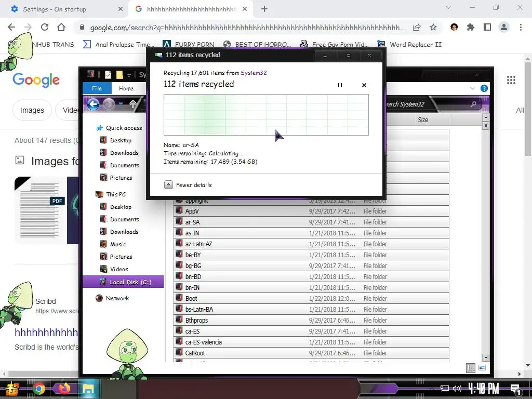Click the recycling progress graph
Image resolution: width=532 pixels, height=399 pixels.
[x=266, y=115]
